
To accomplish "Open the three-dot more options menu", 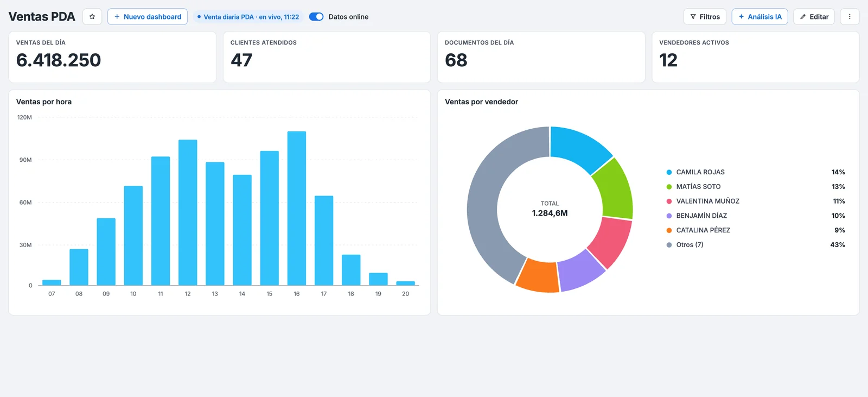I will 850,17.
